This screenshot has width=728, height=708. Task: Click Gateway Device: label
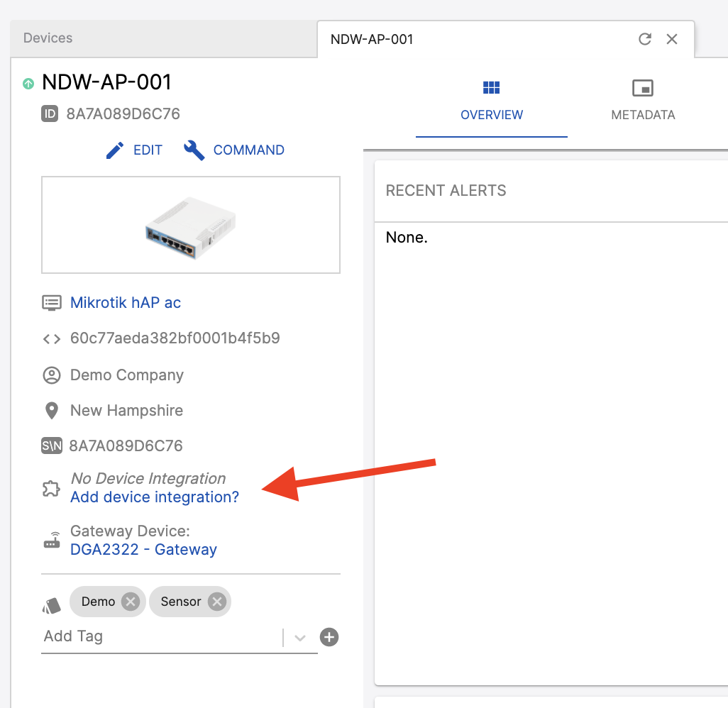point(130,531)
